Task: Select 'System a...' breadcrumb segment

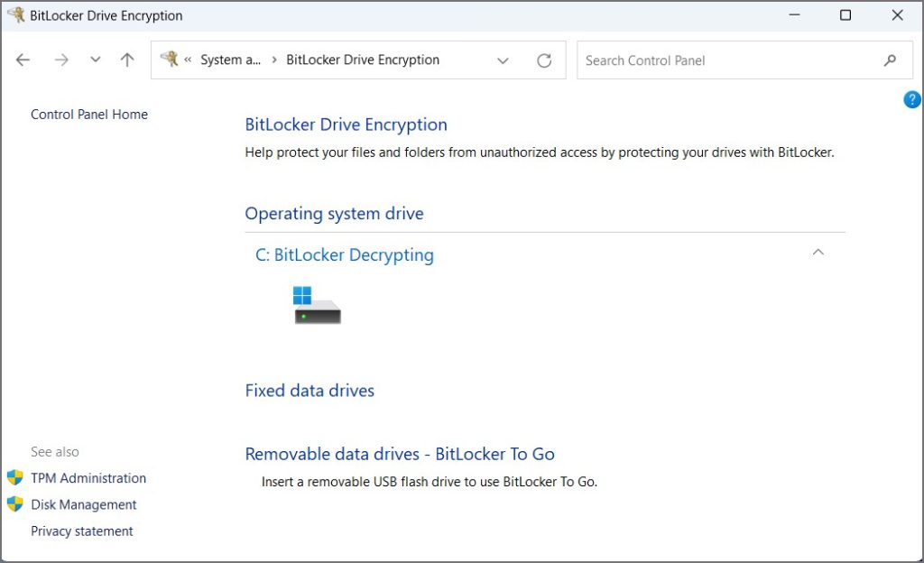Action: (230, 60)
